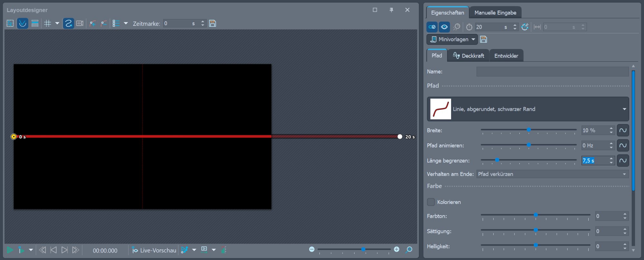Click the add path point icon
The height and width of the screenshot is (260, 644).
(x=93, y=24)
